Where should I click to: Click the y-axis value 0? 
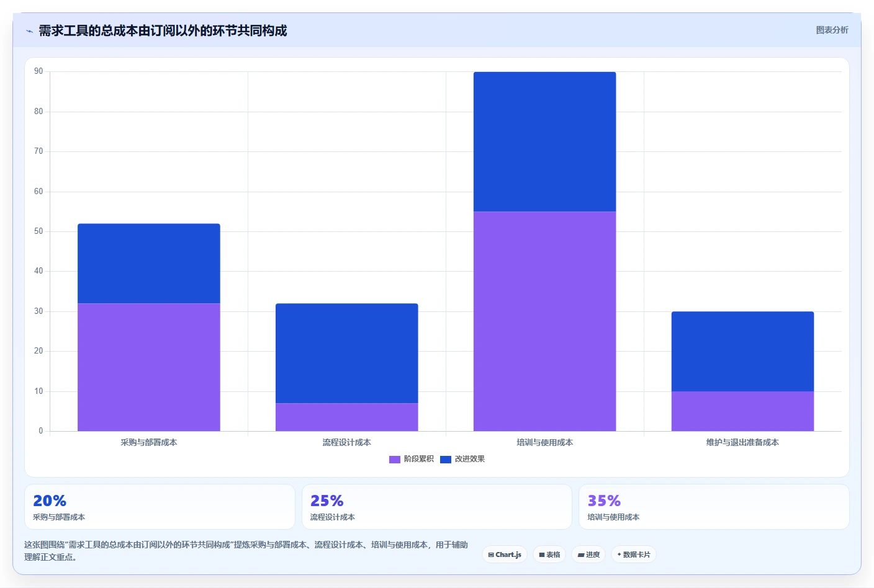tap(41, 431)
